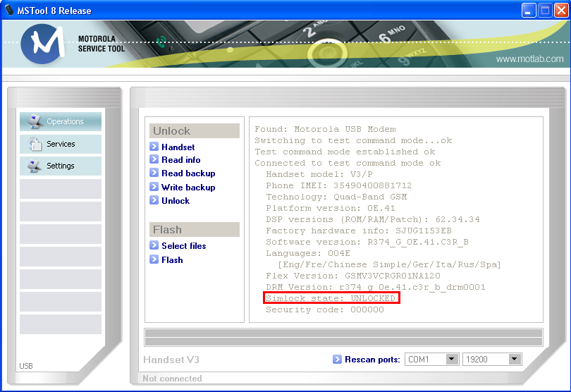
Task: Click the DRM Version log line
Action: [x=376, y=287]
